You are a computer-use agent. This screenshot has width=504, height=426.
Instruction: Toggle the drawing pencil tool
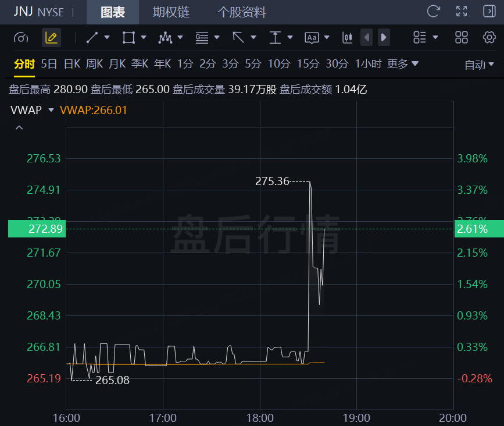click(x=51, y=38)
